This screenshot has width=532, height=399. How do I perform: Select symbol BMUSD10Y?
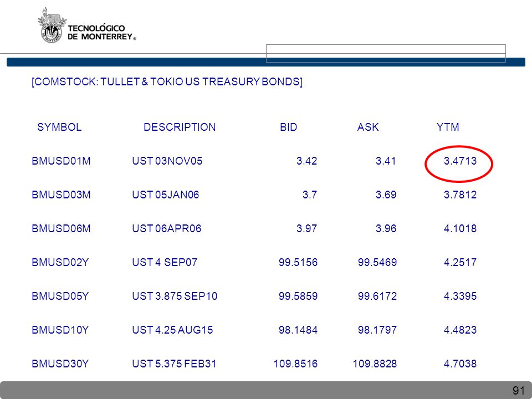click(60, 330)
